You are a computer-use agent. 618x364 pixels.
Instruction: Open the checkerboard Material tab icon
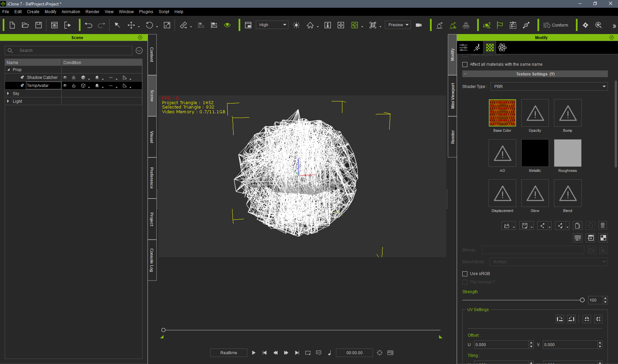(x=490, y=48)
